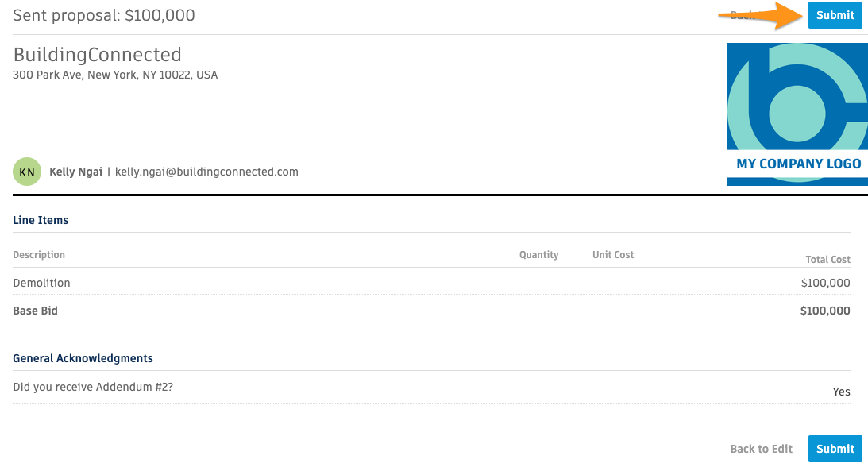Click the Unit Cost column header
The width and height of the screenshot is (868, 475).
click(613, 255)
